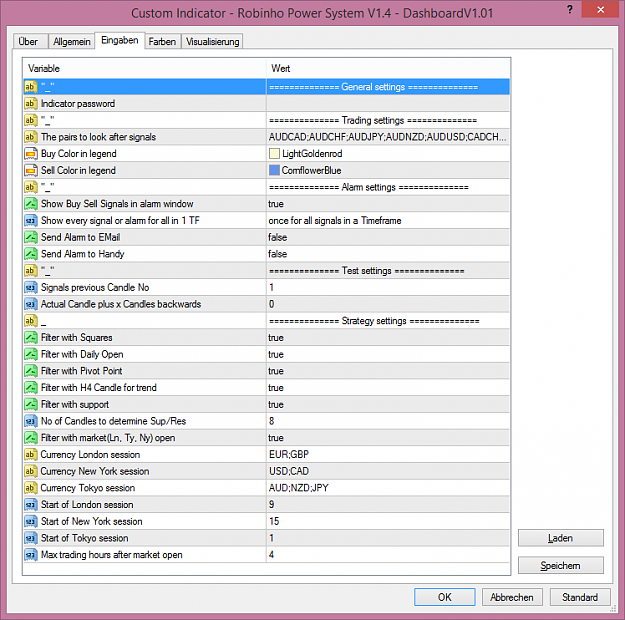Select the Test settings separator value

tap(388, 271)
